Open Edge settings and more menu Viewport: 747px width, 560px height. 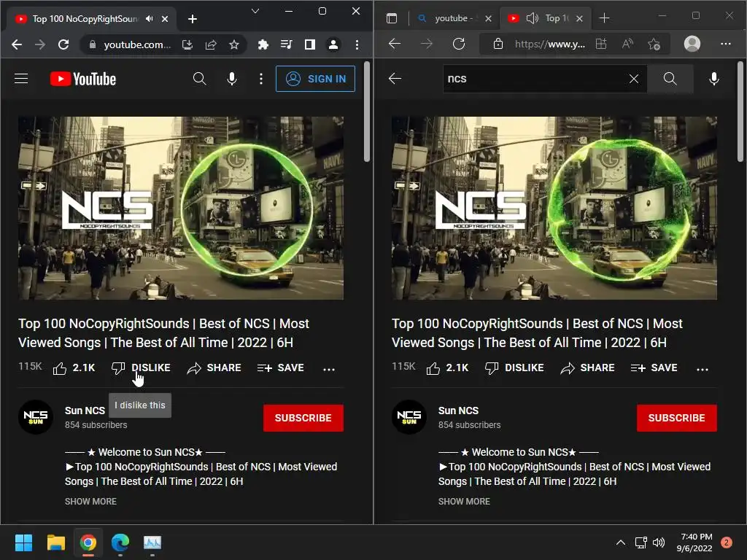point(726,44)
